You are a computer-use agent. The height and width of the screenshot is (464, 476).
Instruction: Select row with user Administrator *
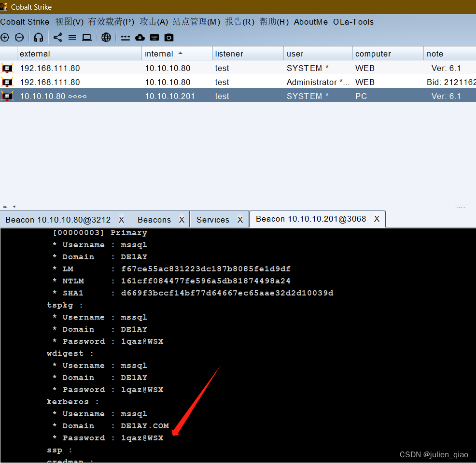coord(238,82)
